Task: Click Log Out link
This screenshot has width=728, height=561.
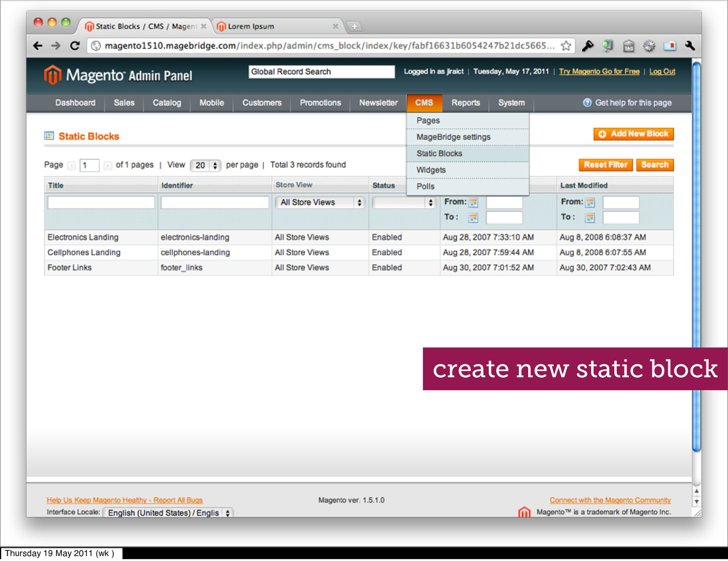Action: pyautogui.click(x=662, y=71)
